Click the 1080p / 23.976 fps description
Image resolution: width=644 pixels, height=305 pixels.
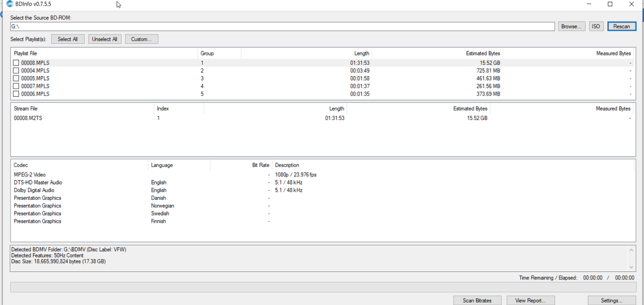(296, 175)
